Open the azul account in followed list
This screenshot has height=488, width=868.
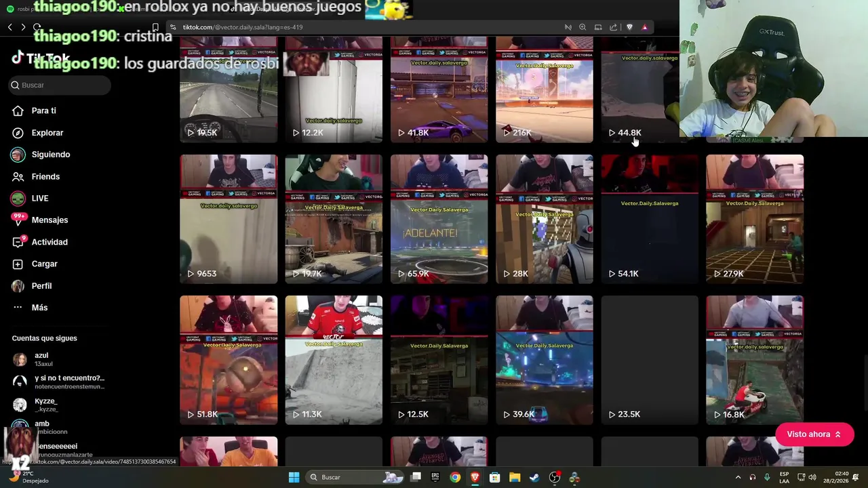[x=58, y=359]
